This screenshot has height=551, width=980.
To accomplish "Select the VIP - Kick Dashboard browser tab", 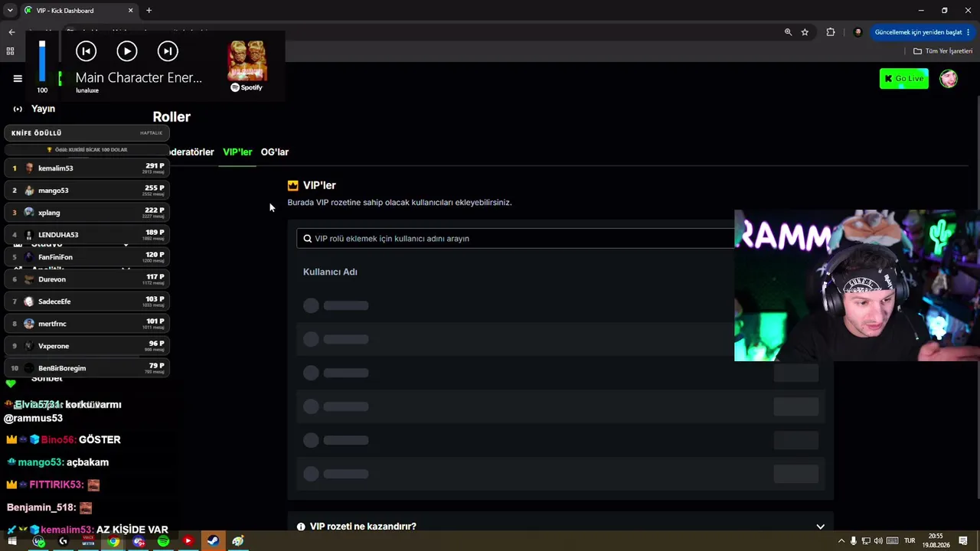I will click(78, 11).
